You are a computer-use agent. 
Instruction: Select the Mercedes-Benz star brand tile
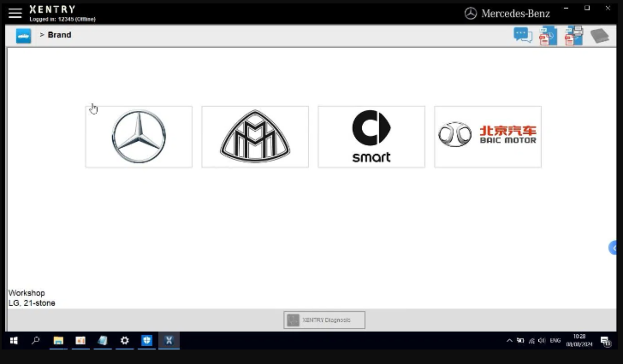pyautogui.click(x=139, y=137)
